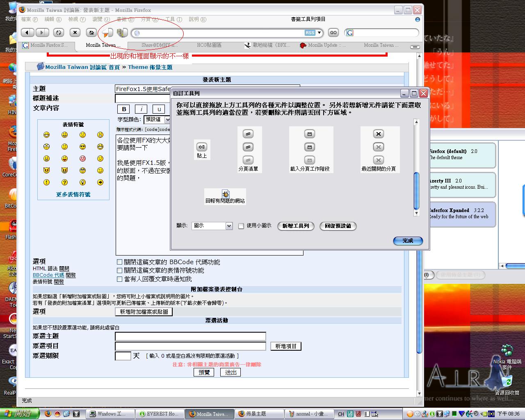Click the Stop (X) toolbar button

pyautogui.click(x=75, y=32)
